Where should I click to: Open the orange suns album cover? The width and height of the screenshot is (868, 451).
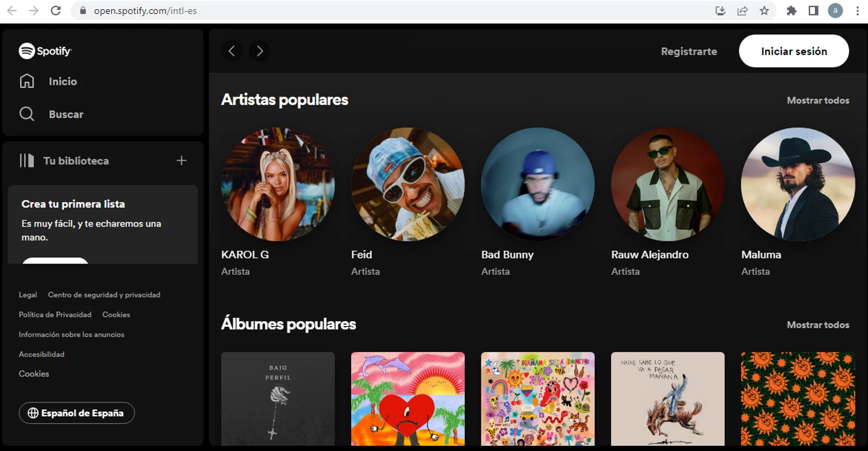(x=798, y=399)
